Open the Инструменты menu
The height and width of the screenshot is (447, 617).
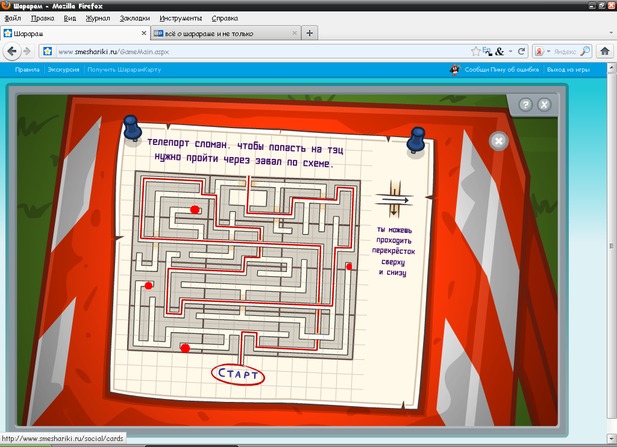point(181,18)
